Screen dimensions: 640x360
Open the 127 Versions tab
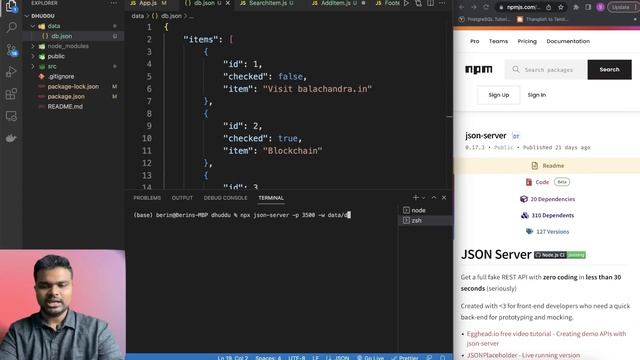coord(547,231)
